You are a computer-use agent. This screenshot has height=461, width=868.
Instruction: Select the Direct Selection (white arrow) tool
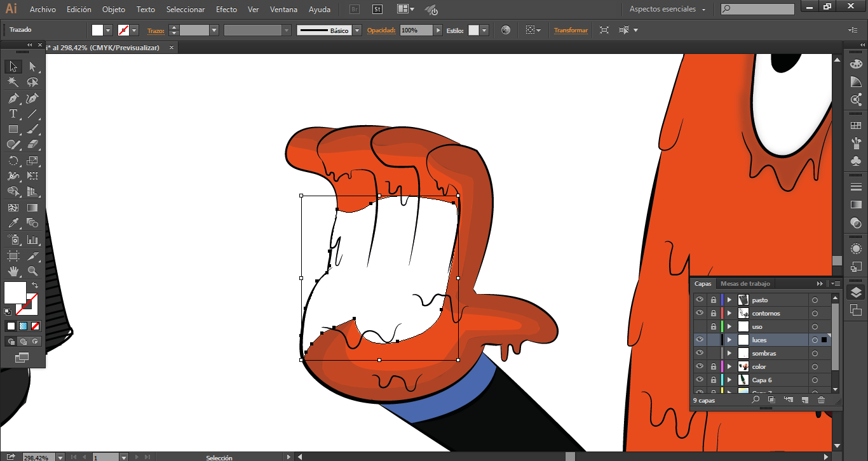[x=32, y=67]
